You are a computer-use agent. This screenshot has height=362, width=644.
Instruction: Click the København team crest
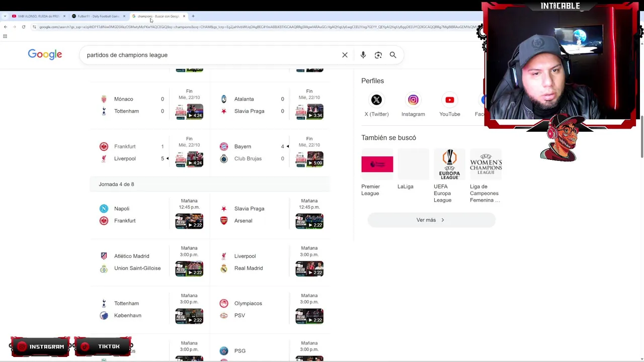click(104, 315)
